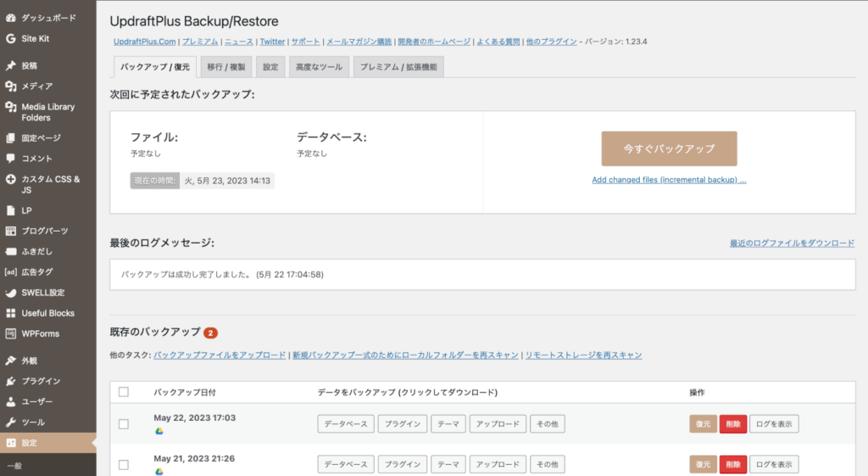Click the pages icon beside 固定ページ
Viewport: 868px width, 476px height.
coord(10,138)
